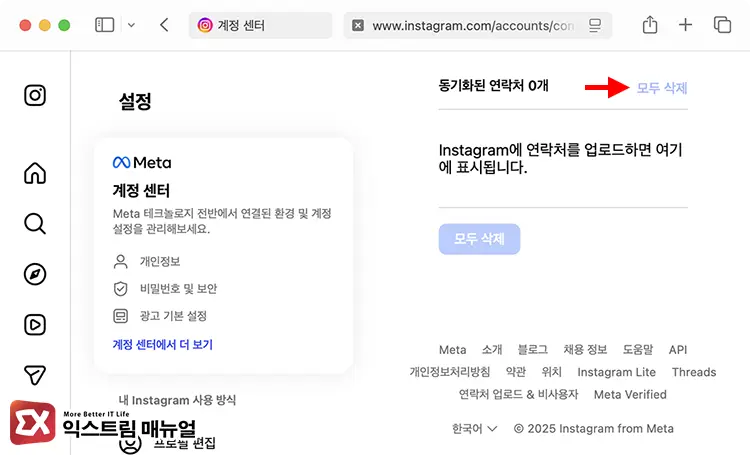Click the 모두 삭제 link at top
Image resolution: width=750 pixels, height=455 pixels.
click(662, 88)
